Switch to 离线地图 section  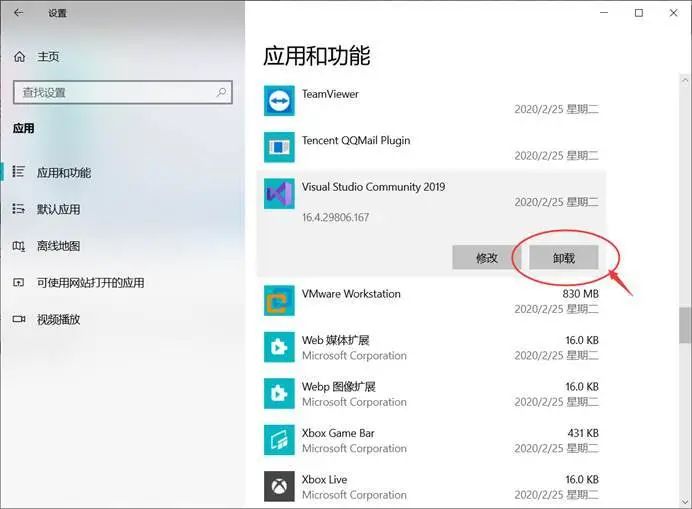point(58,246)
